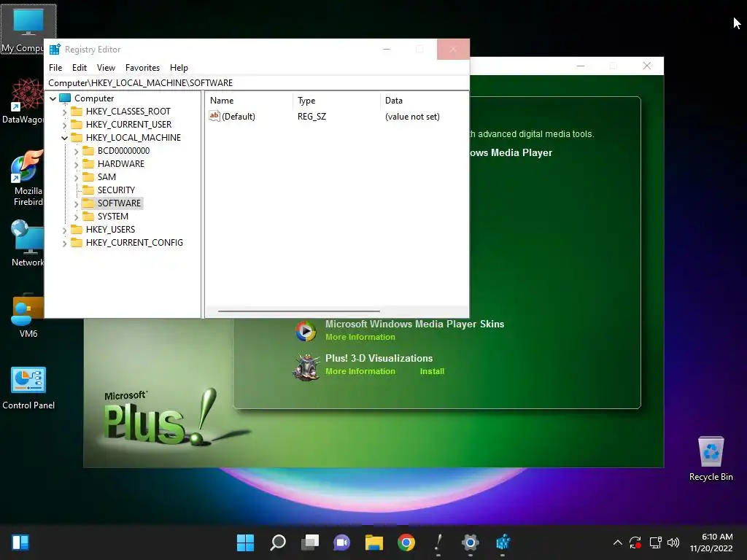Minimize the Microsoft Plus! window
This screenshot has width=747, height=560.
[580, 66]
